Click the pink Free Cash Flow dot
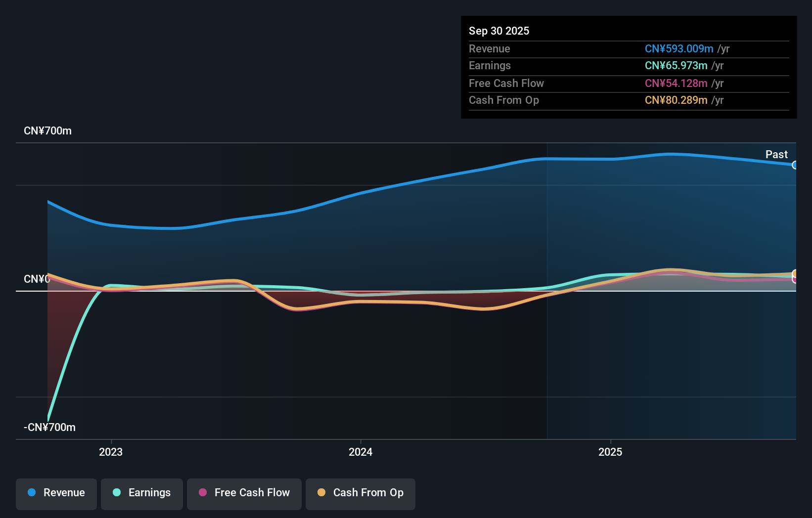This screenshot has width=812, height=518. coord(203,493)
